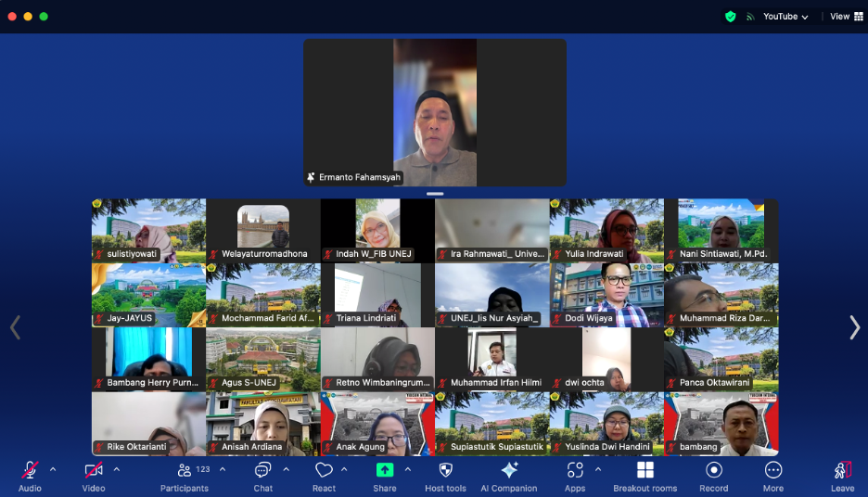Open the React emoji menu
Screen dimensions: 868x497
click(324, 475)
